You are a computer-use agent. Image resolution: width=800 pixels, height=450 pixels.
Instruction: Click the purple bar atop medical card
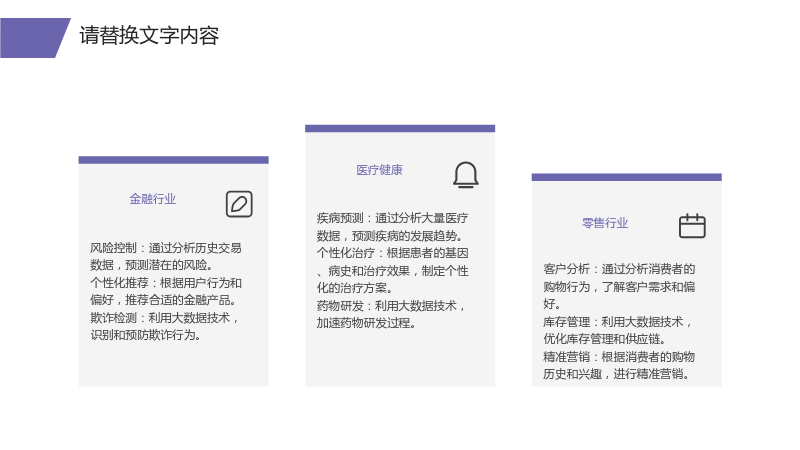(400, 129)
